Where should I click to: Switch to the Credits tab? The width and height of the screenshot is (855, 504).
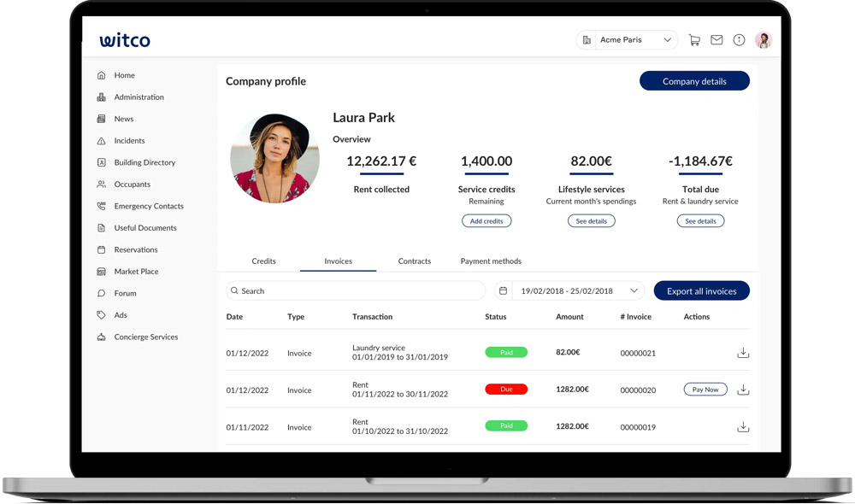(x=263, y=261)
